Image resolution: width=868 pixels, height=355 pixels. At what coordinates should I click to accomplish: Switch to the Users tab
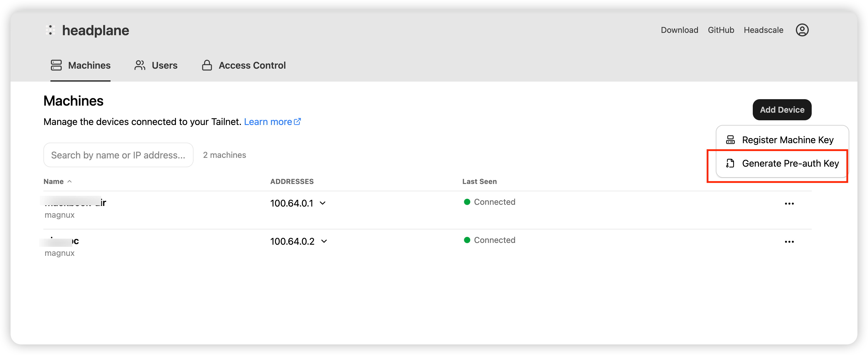pyautogui.click(x=165, y=65)
